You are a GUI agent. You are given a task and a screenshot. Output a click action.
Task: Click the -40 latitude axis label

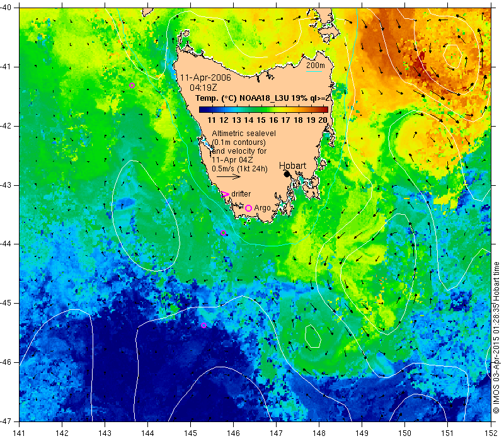pos(6,8)
